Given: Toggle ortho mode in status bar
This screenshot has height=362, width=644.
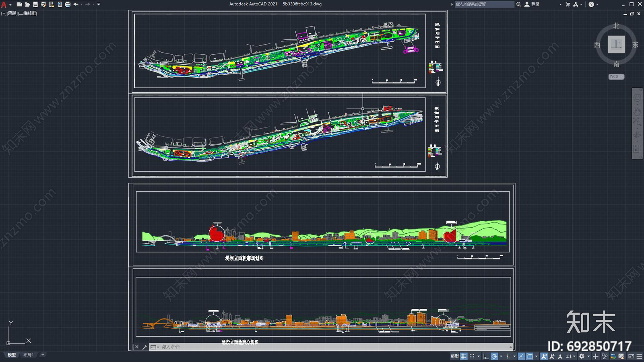Looking at the screenshot, I should [486, 356].
